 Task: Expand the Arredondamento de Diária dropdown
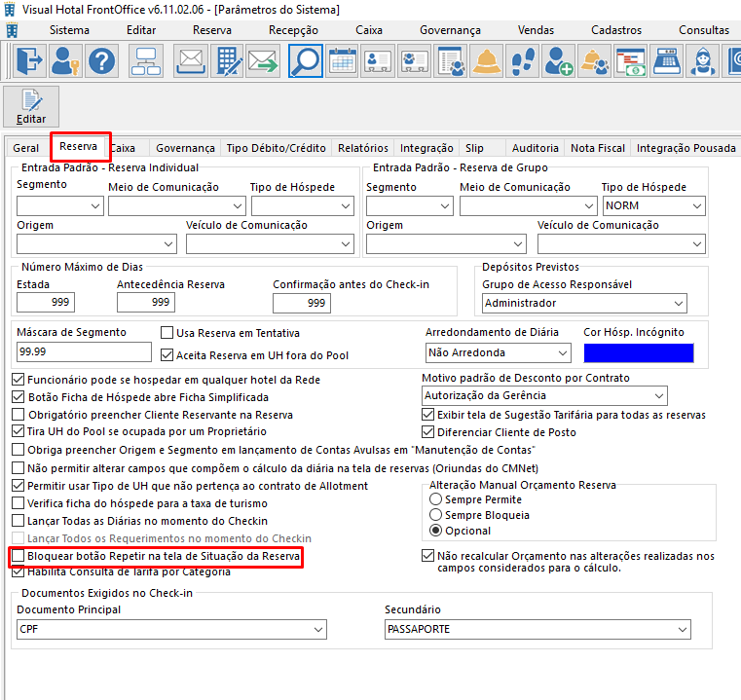coord(499,353)
